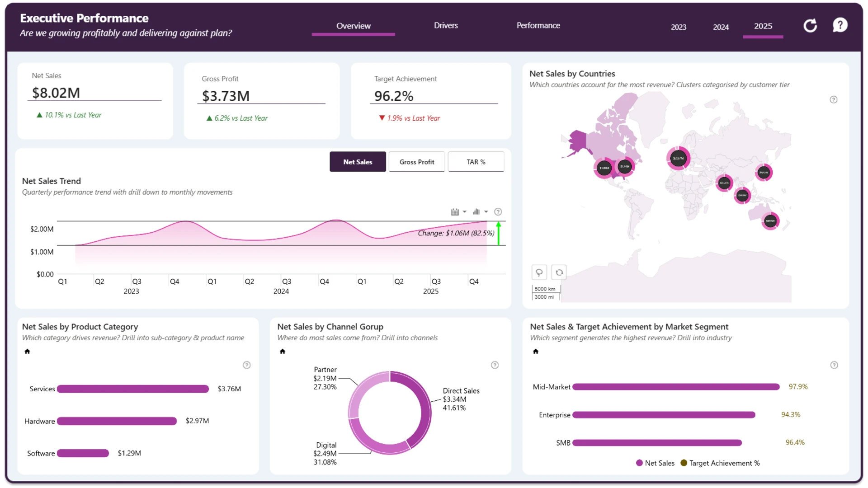Screen dimensions: 868x488
Task: Click the home icon under Channel Group
Action: coord(283,352)
